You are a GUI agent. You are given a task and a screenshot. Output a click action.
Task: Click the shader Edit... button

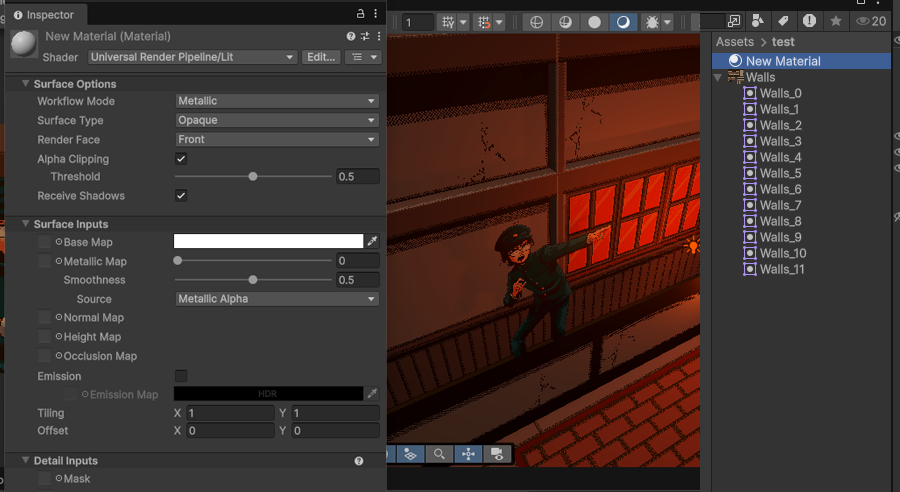pyautogui.click(x=320, y=57)
